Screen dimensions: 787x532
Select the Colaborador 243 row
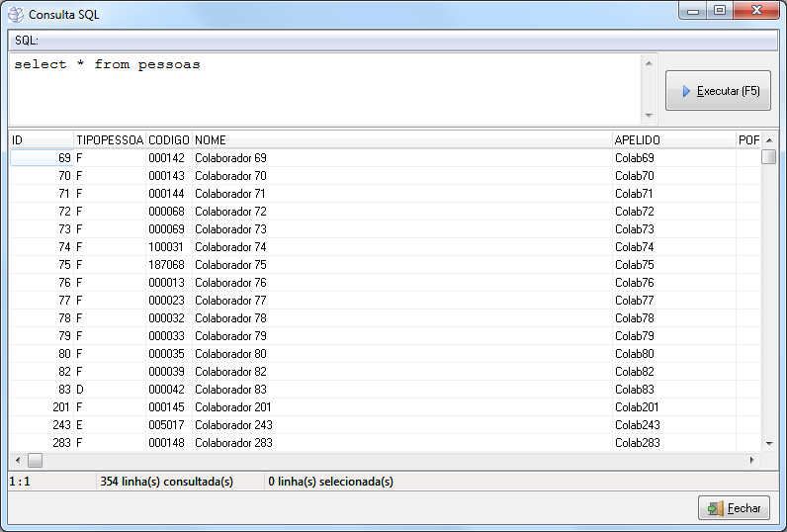coord(233,425)
